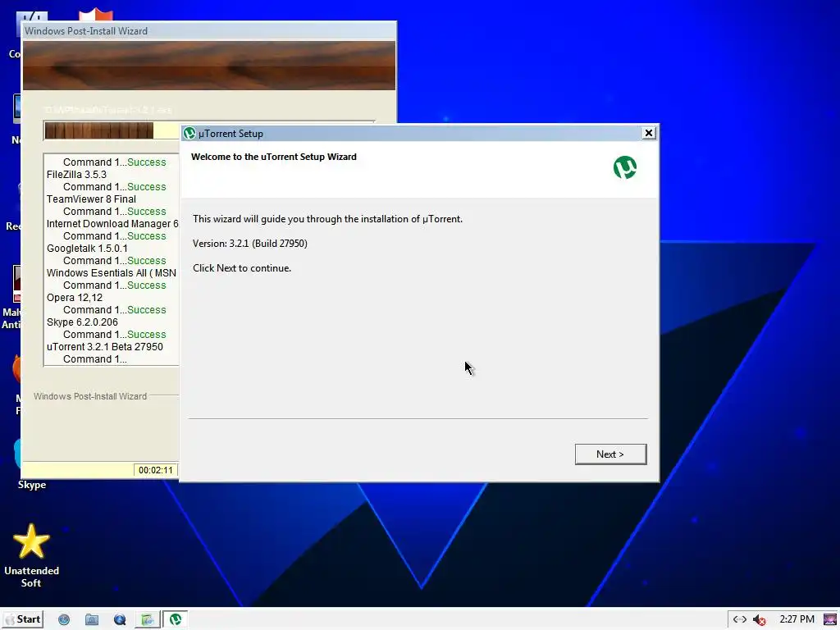Click the muted speaker tray icon
Screen dimensions: 840x630
[759, 620]
